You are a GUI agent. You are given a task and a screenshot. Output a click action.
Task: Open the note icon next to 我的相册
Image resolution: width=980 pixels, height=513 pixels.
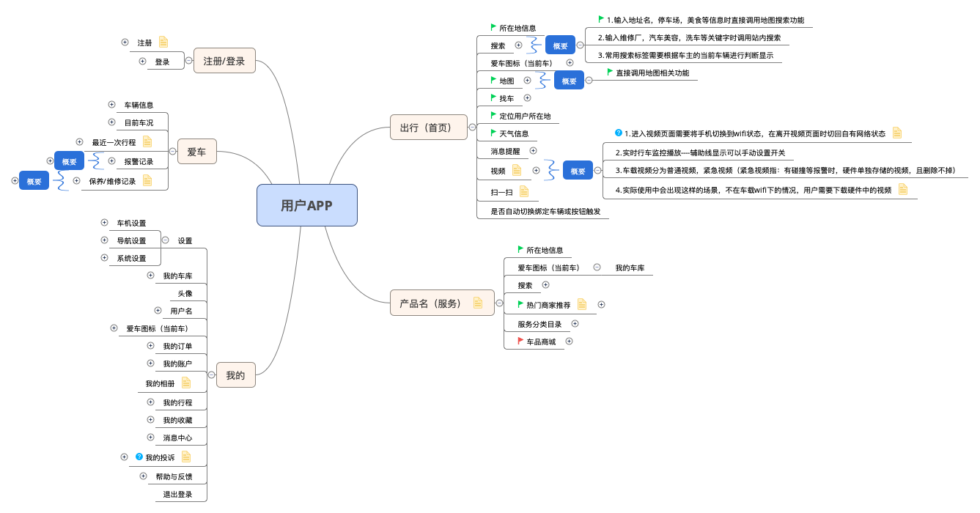[x=186, y=383]
